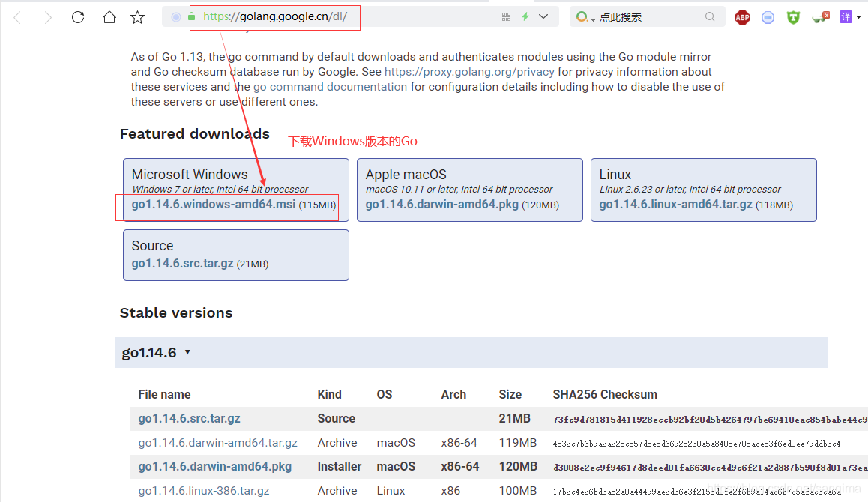This screenshot has width=868, height=502.
Task: Open the ABP ad blocker extension
Action: (742, 18)
